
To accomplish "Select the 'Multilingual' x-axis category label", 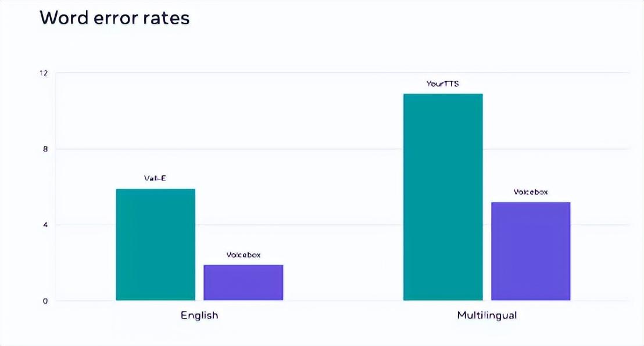I will pos(487,316).
